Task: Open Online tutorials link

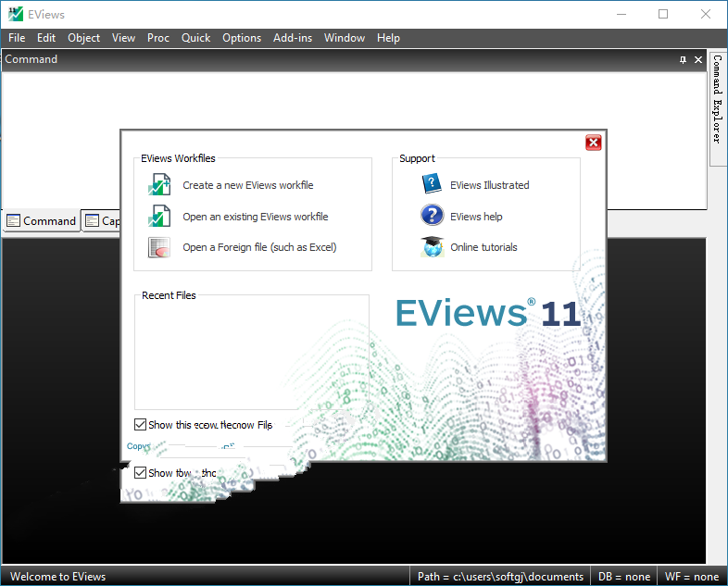Action: pos(483,247)
